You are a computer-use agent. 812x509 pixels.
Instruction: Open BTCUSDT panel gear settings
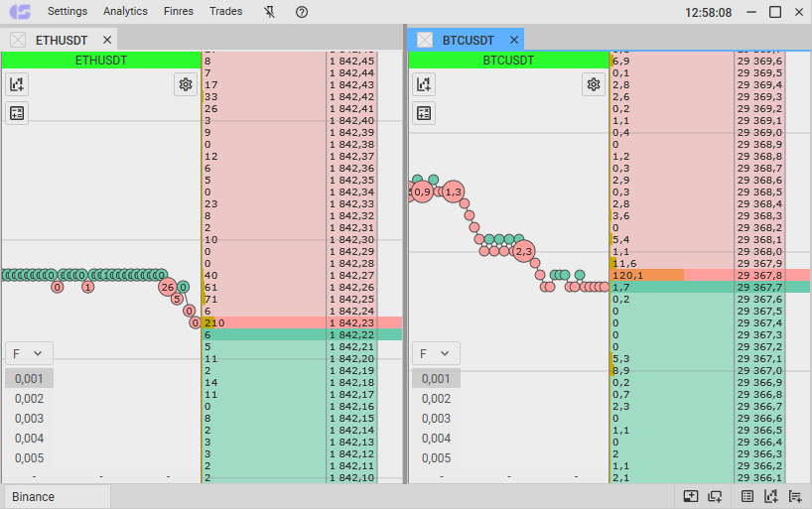(x=593, y=84)
